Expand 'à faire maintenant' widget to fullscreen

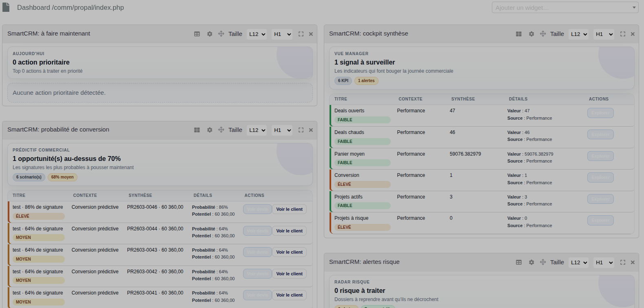point(301,34)
